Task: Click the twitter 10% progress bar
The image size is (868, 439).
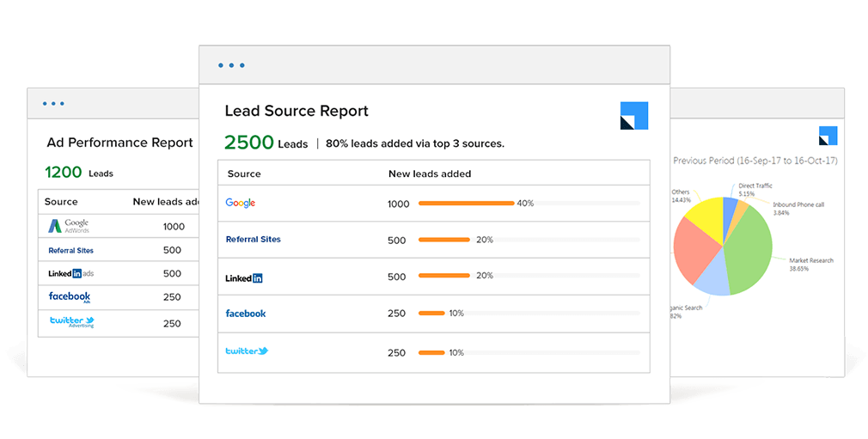Action: click(431, 352)
